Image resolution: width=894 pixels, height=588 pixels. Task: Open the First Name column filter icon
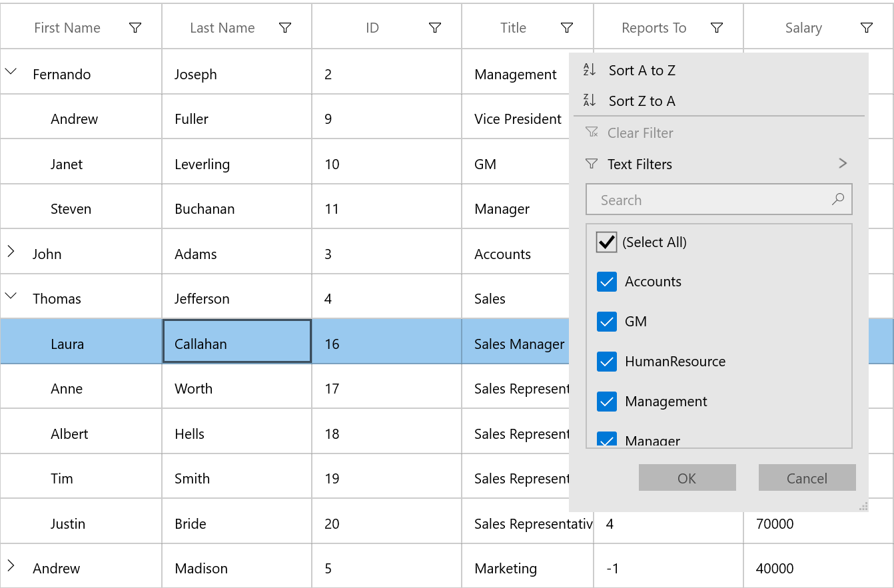click(x=135, y=28)
